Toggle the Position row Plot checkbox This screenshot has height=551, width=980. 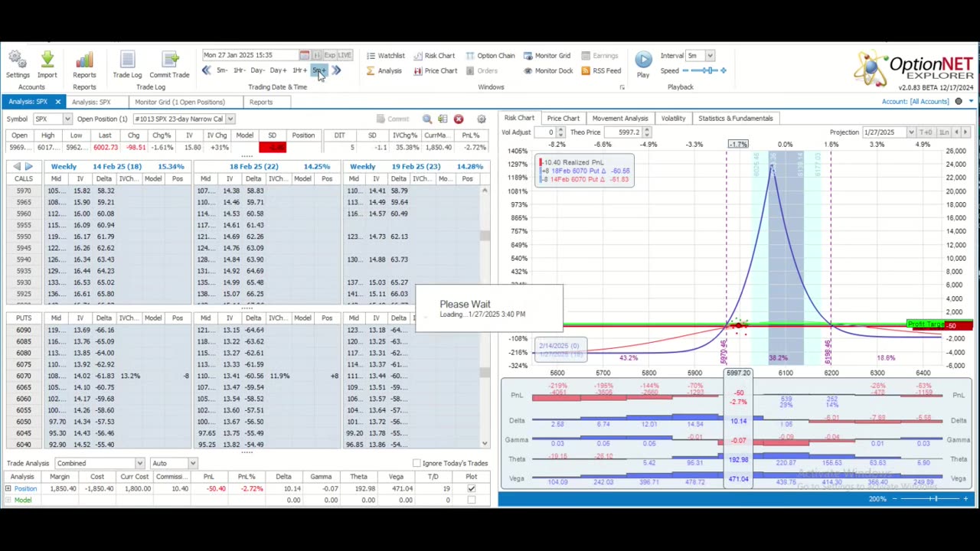471,488
